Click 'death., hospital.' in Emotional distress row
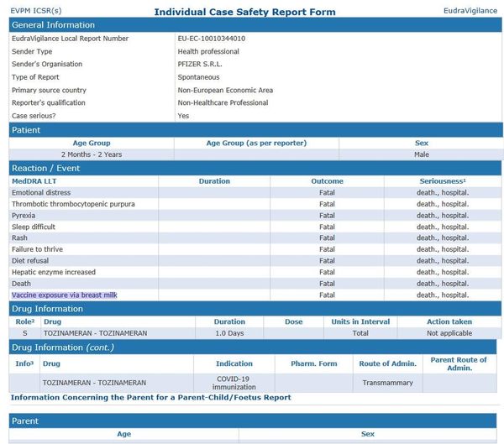Image resolution: width=504 pixels, height=444 pixels. point(443,193)
